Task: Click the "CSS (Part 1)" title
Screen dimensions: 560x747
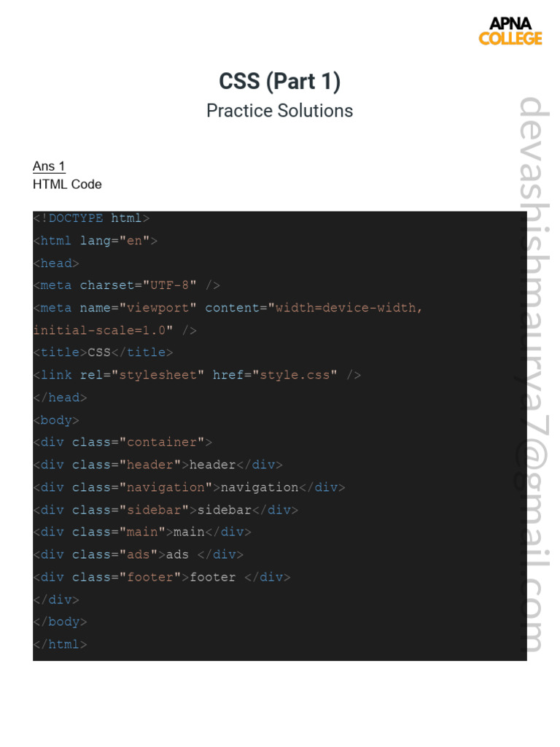Action: coord(280,81)
